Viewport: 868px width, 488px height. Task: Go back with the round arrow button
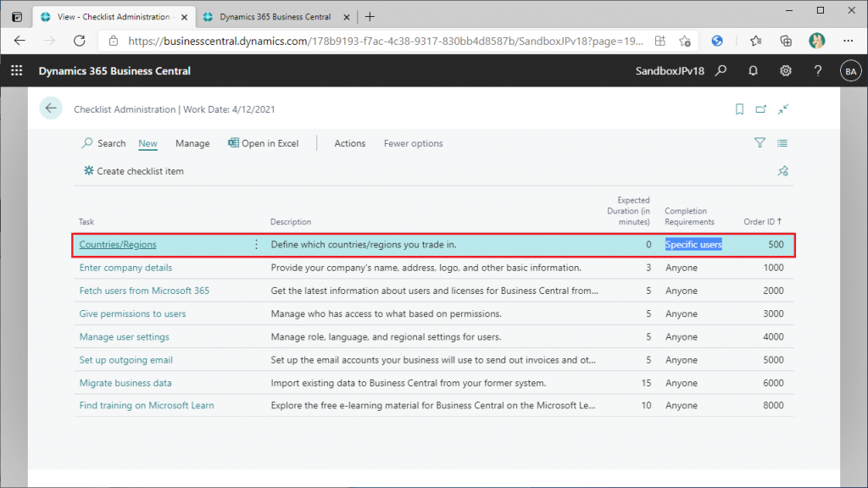point(51,108)
